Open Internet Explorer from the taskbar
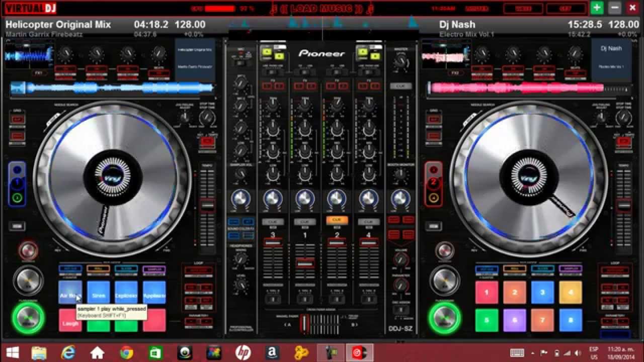The width and height of the screenshot is (644, 362). (x=68, y=352)
